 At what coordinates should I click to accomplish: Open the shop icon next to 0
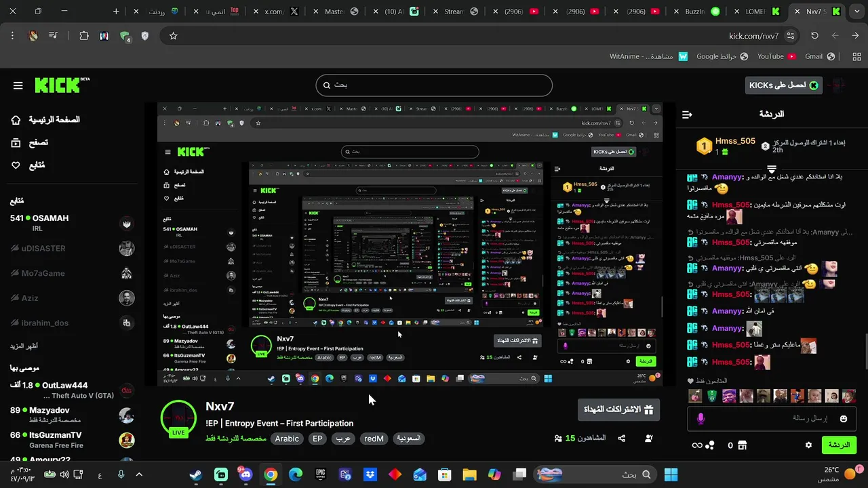[742, 445]
